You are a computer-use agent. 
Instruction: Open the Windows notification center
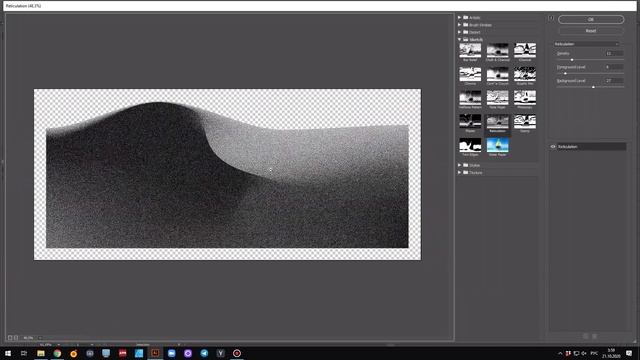point(629,353)
